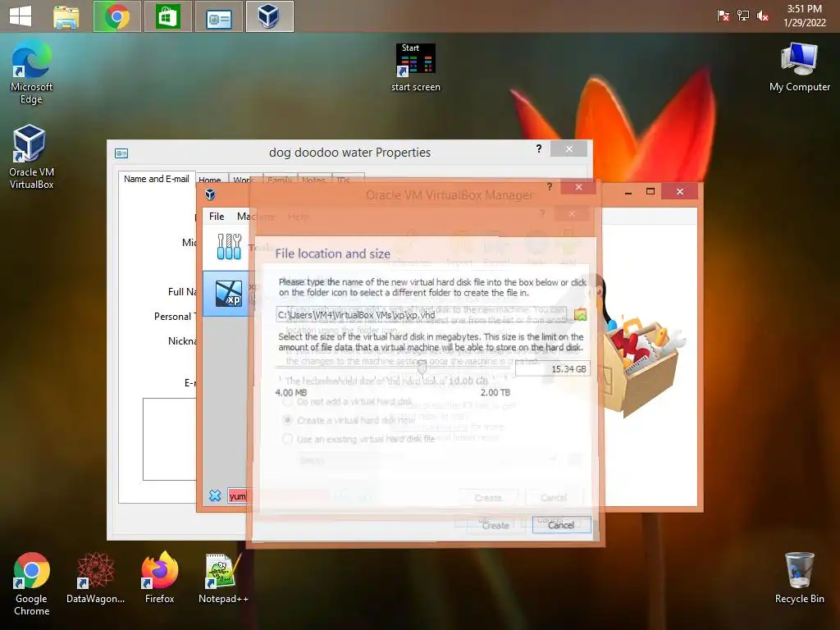The width and height of the screenshot is (840, 630).
Task: Select the Microsoft Edge desktop shortcut
Action: (31, 72)
